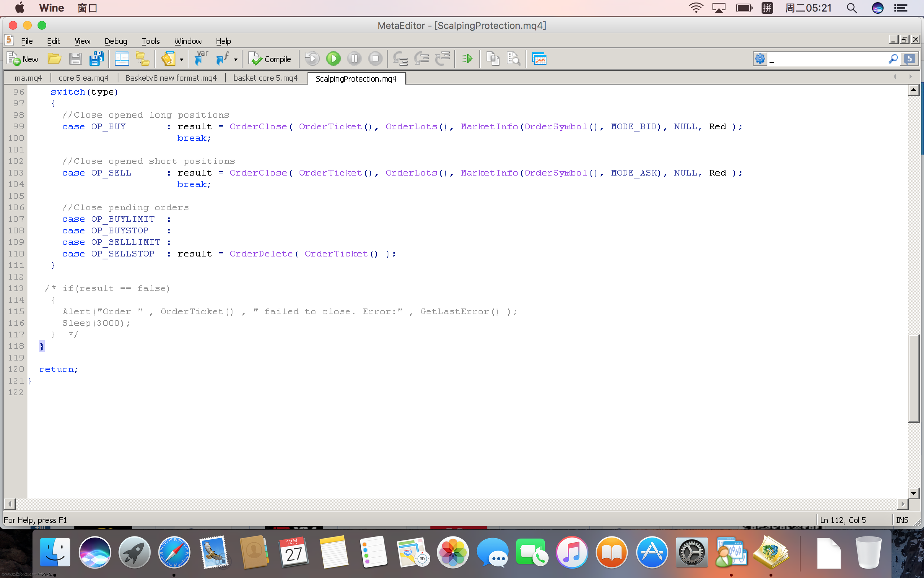Click 'Sleep(3000);' on line 116
Screen dimensions: 924x578
click(96, 323)
